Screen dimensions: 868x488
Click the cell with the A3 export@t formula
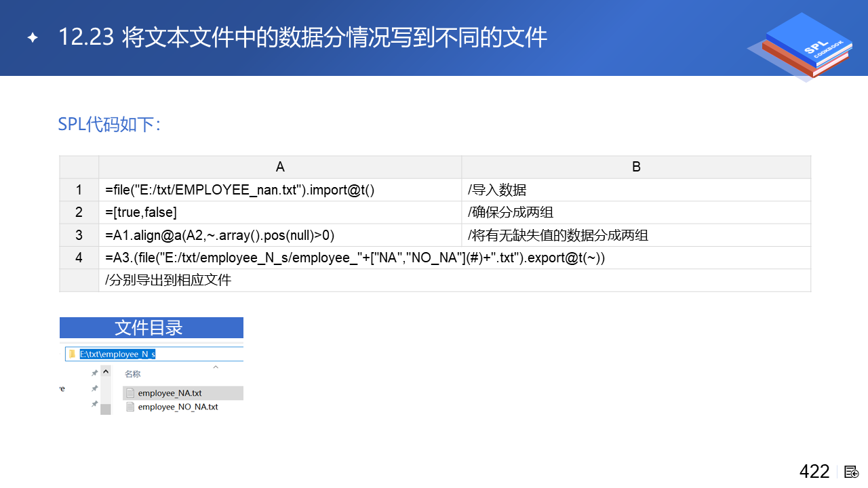tap(455, 258)
